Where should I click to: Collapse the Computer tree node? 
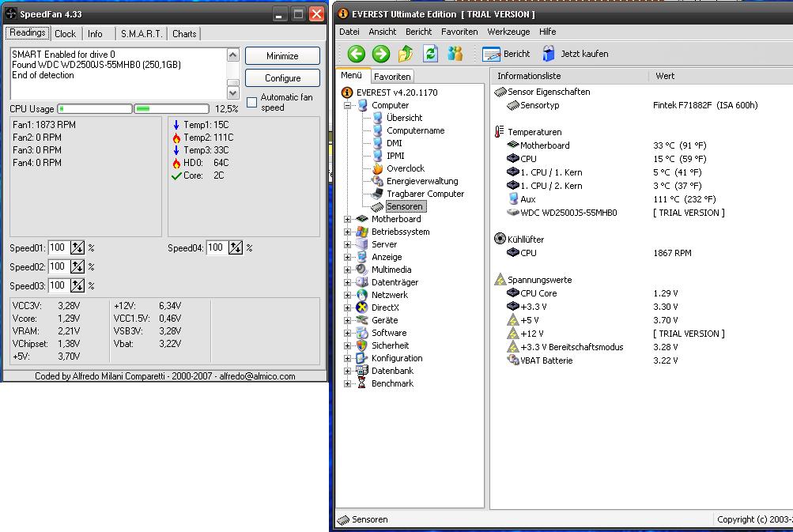[347, 105]
